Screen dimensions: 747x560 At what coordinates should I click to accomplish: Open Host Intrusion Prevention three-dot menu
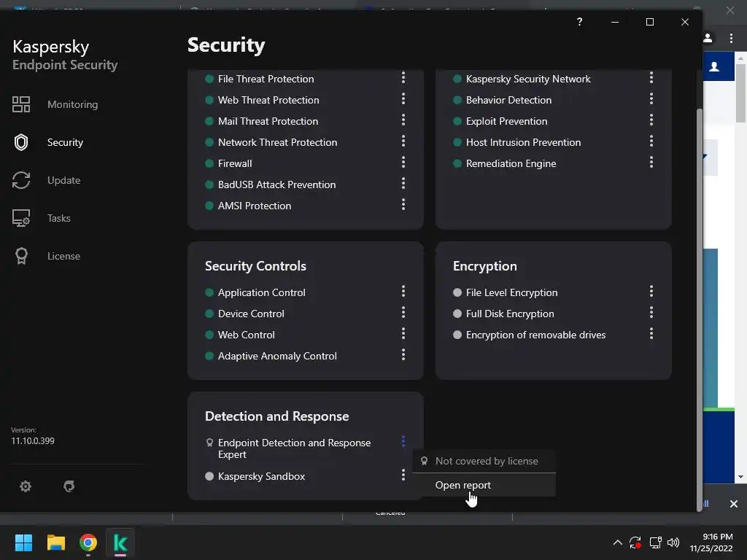coord(651,141)
